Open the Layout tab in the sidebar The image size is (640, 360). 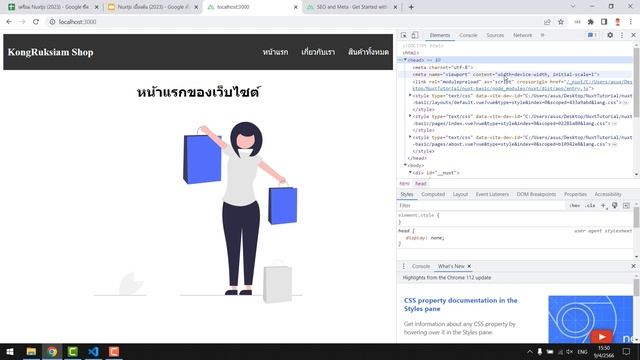[460, 194]
